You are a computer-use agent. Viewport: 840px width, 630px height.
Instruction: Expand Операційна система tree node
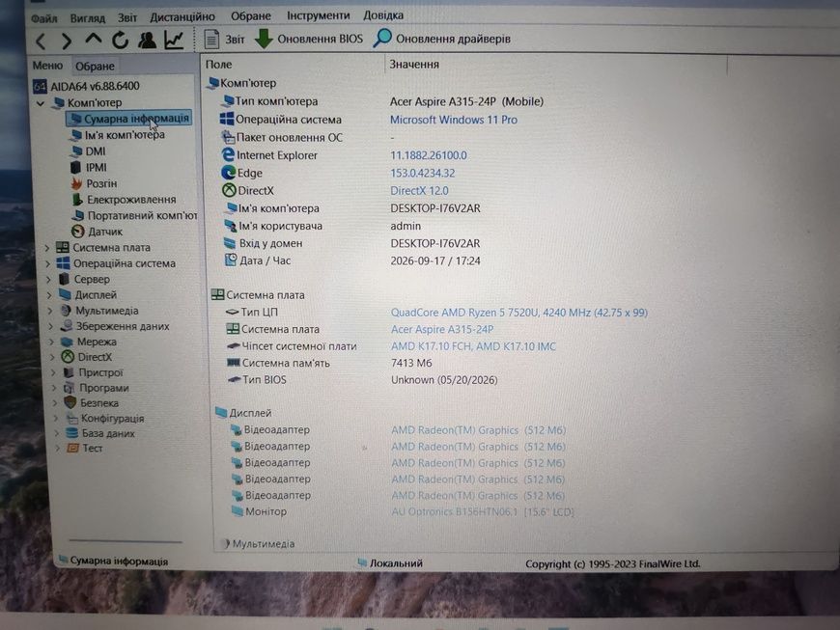click(47, 264)
